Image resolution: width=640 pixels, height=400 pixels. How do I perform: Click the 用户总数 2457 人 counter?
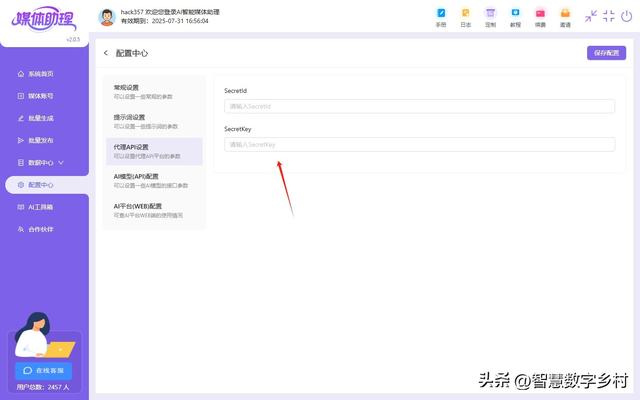coord(43,387)
